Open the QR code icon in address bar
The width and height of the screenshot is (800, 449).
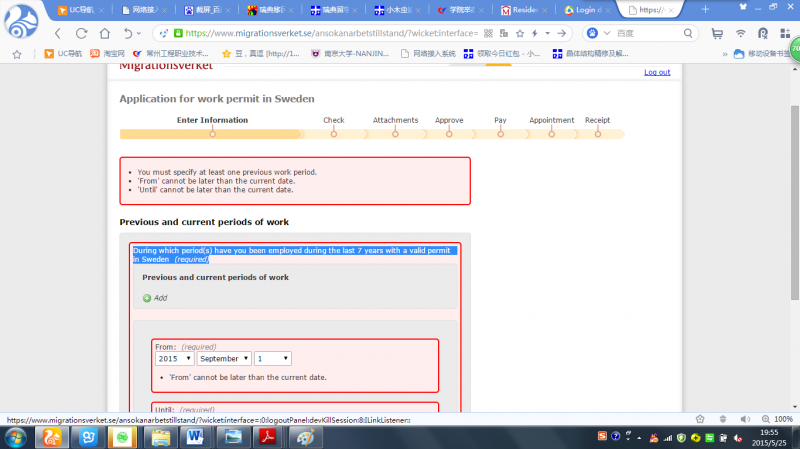(488, 34)
